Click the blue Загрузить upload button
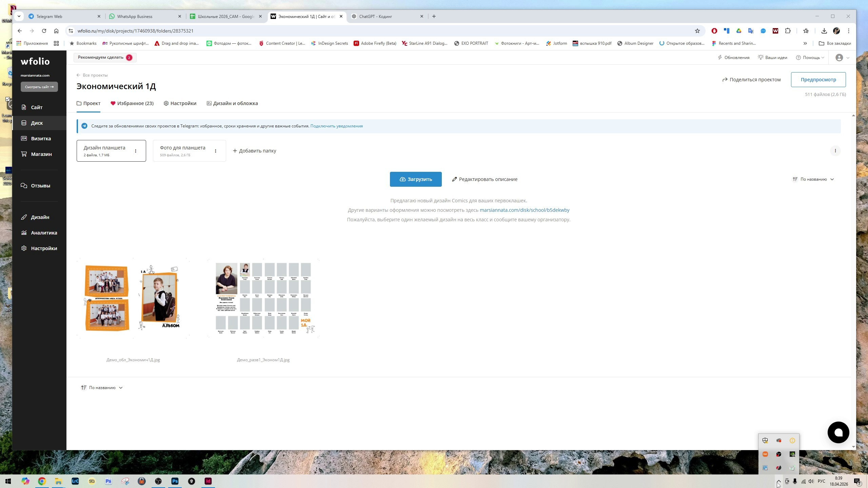The height and width of the screenshot is (488, 868). pos(416,179)
